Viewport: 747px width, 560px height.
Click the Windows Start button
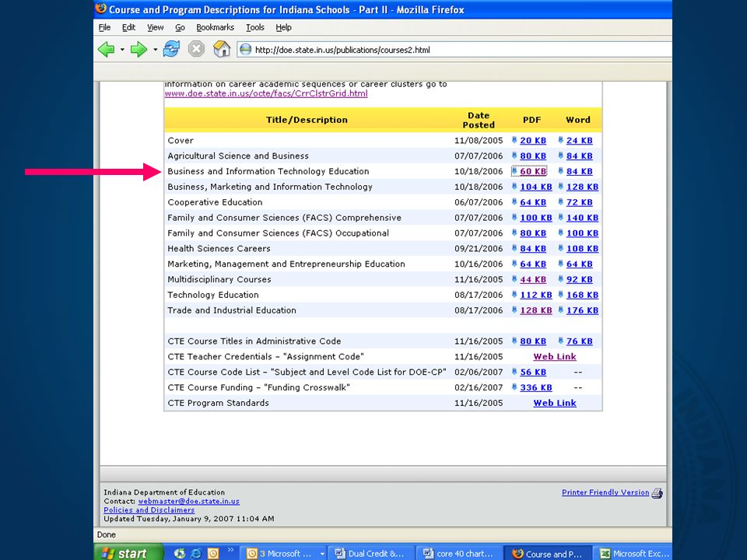pyautogui.click(x=128, y=553)
